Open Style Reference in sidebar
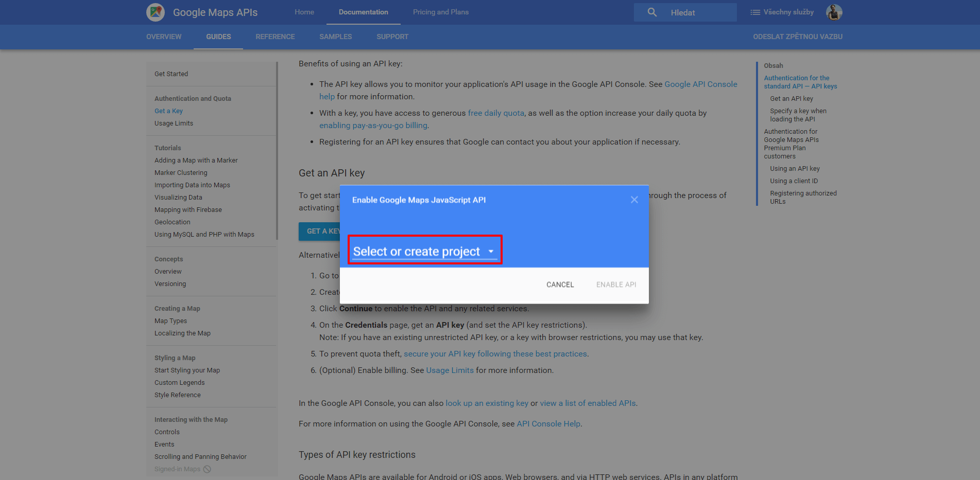The image size is (980, 480). click(x=177, y=395)
